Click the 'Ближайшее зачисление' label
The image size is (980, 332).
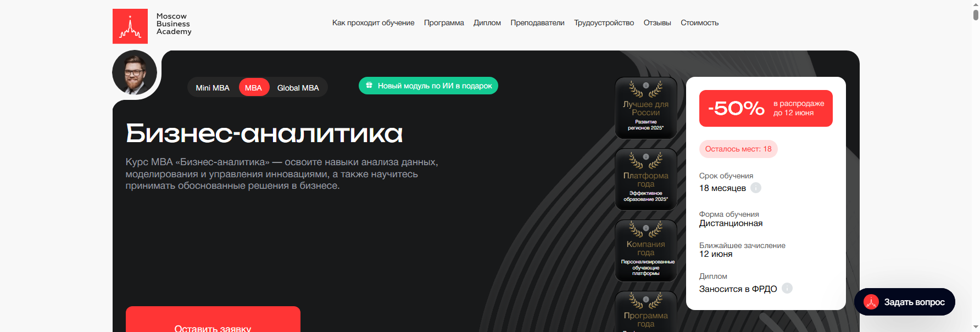(x=742, y=245)
